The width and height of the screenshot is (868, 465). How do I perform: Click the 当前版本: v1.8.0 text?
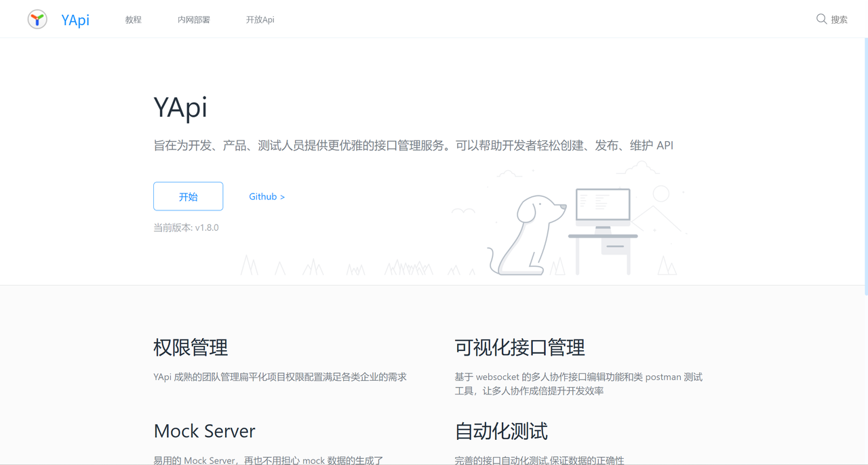(186, 227)
